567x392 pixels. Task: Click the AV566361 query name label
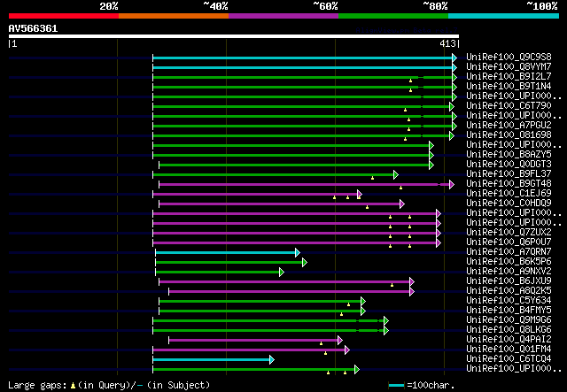[33, 28]
